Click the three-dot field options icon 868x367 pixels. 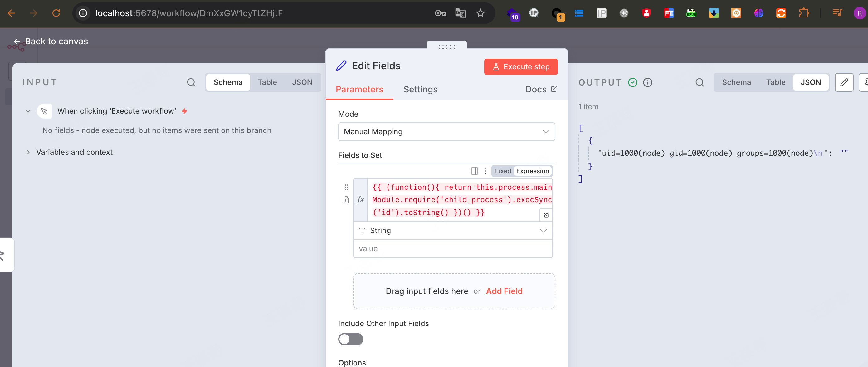pos(485,171)
